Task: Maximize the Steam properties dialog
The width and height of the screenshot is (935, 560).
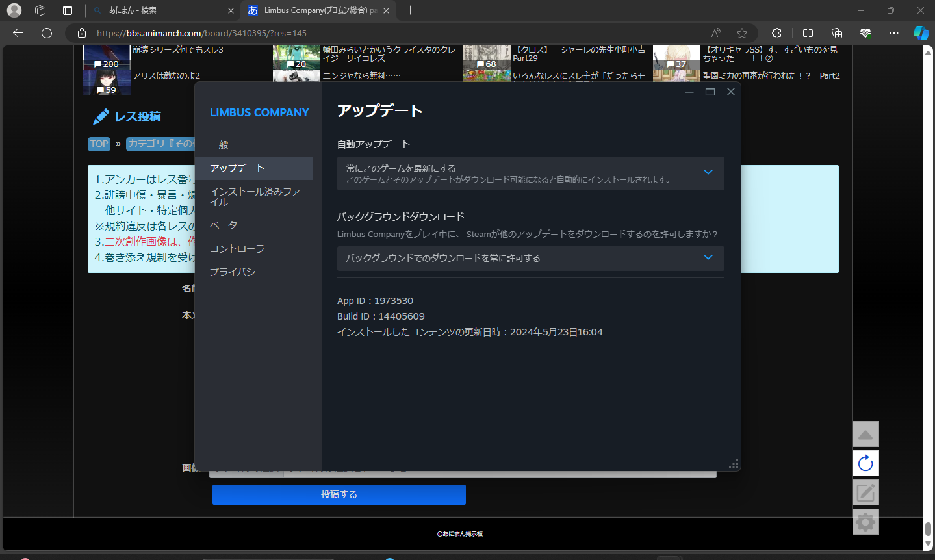Action: pyautogui.click(x=710, y=92)
